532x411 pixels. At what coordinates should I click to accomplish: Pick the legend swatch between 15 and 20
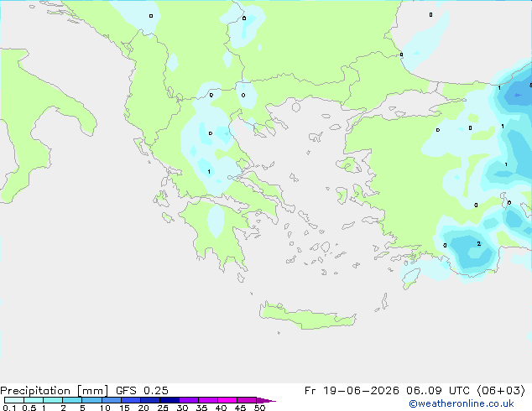click(131, 400)
